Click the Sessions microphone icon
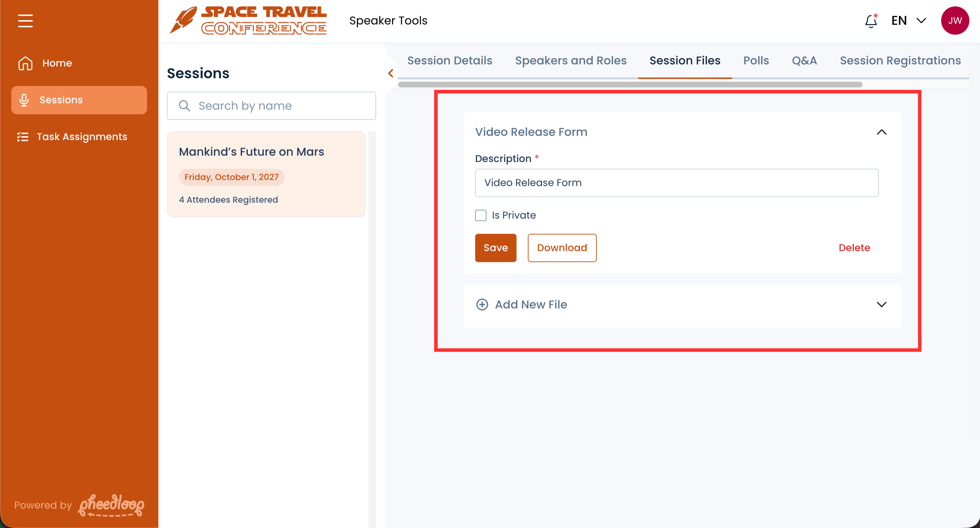The image size is (980, 528). click(x=24, y=100)
